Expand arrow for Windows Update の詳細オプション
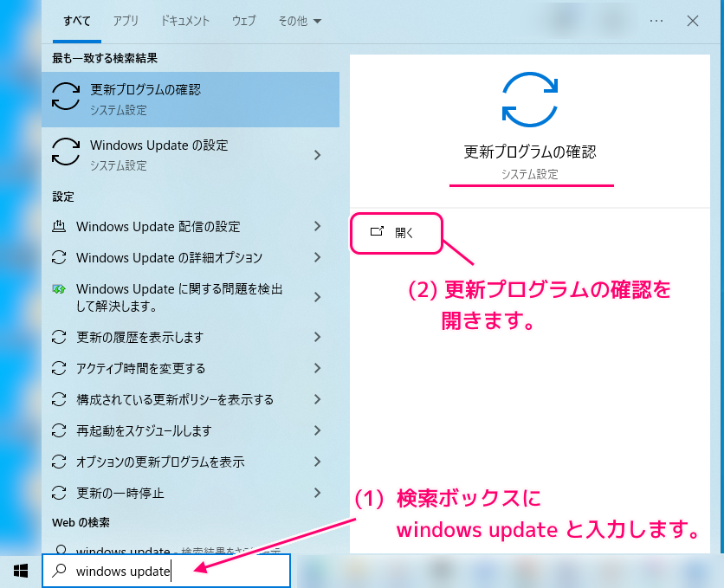 317,258
